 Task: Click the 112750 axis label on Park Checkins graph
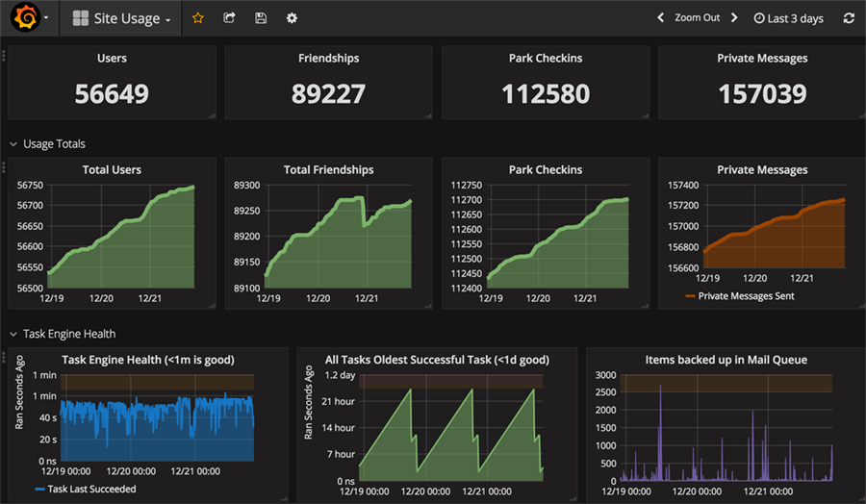coord(466,185)
